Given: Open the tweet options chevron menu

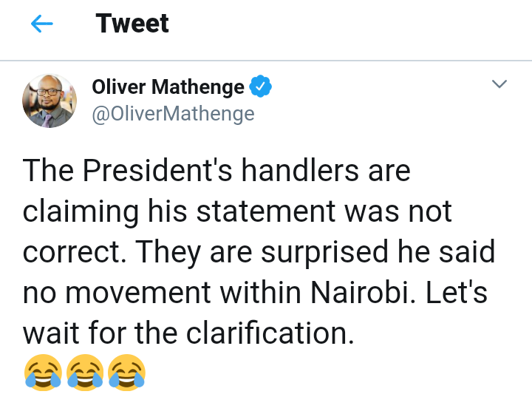Looking at the screenshot, I should [x=499, y=85].
